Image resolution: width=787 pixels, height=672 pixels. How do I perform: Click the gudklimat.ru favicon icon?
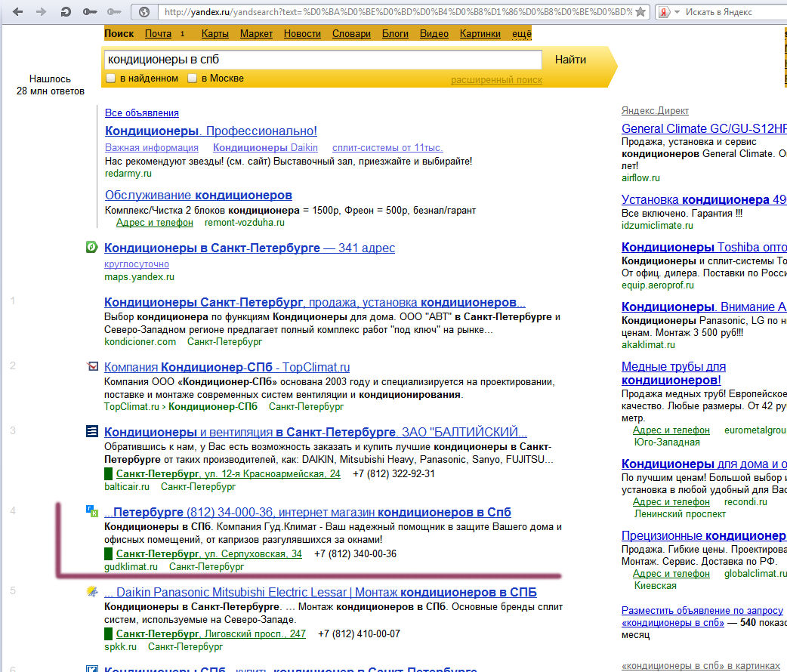[x=92, y=511]
